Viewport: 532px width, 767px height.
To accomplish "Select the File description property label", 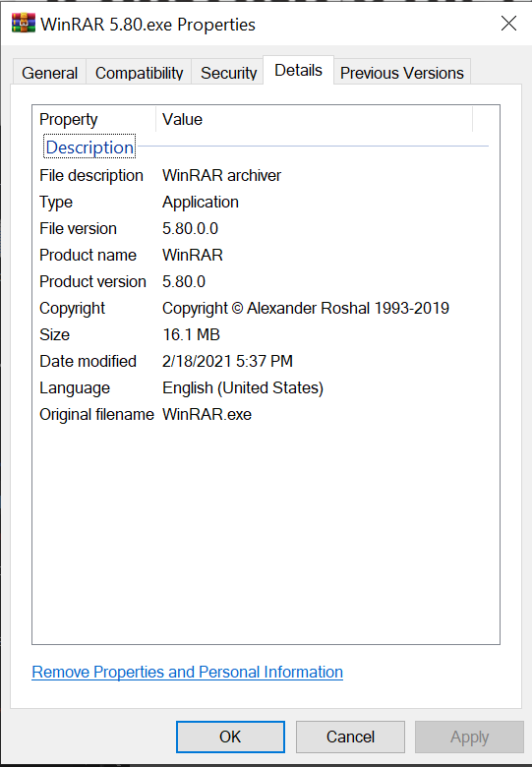I will [x=91, y=175].
